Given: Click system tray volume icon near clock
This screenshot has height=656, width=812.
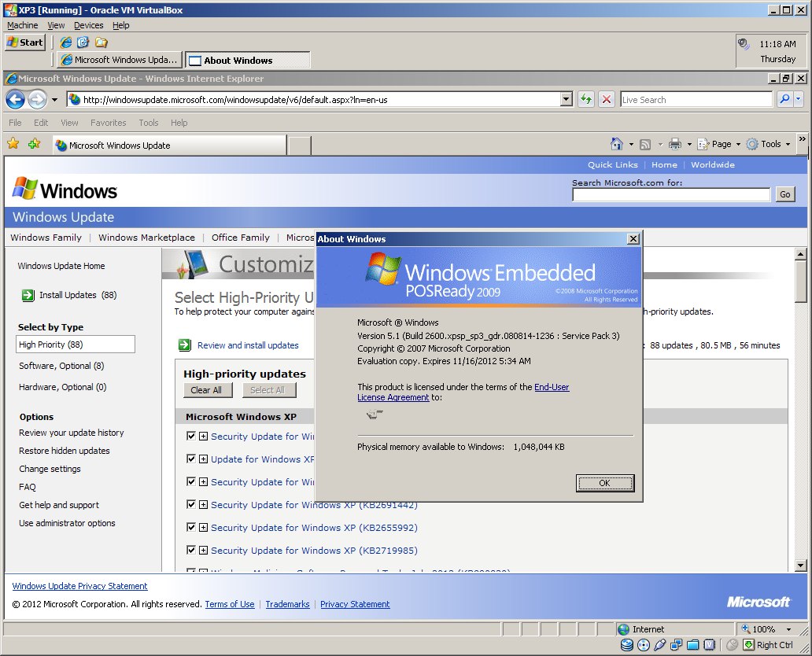Looking at the screenshot, I should tap(744, 44).
